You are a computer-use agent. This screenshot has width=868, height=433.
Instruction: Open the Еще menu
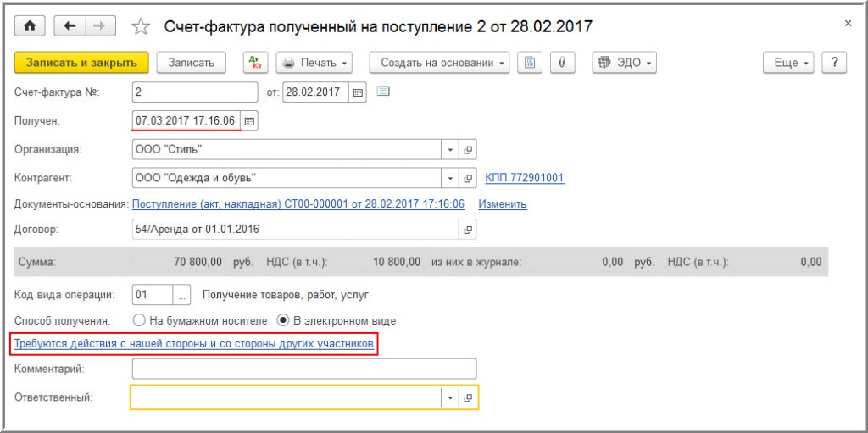(x=792, y=63)
